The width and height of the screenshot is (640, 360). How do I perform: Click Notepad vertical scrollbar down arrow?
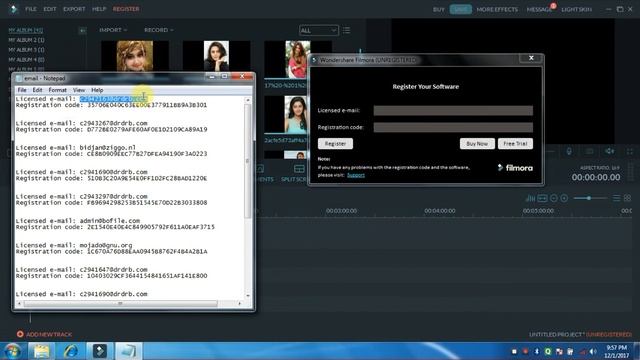(x=248, y=296)
